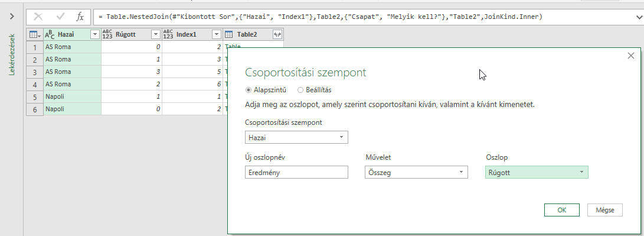Click the expand icon on the Table2 column

(277, 34)
